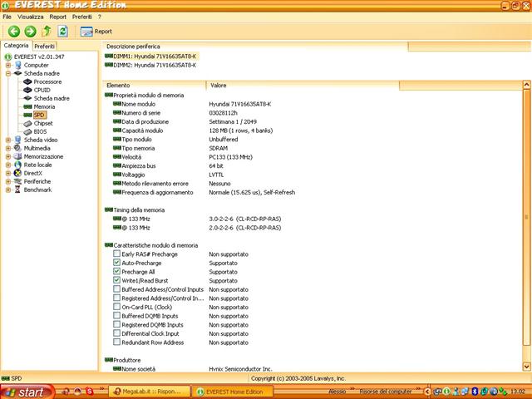This screenshot has height=399, width=532.
Task: Toggle Buffered Address/Control Inputs checkbox
Action: [116, 289]
